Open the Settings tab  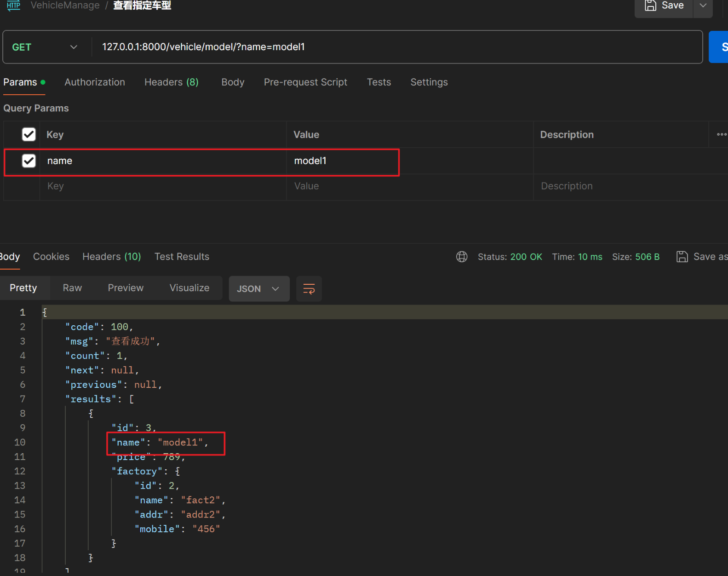(x=429, y=82)
